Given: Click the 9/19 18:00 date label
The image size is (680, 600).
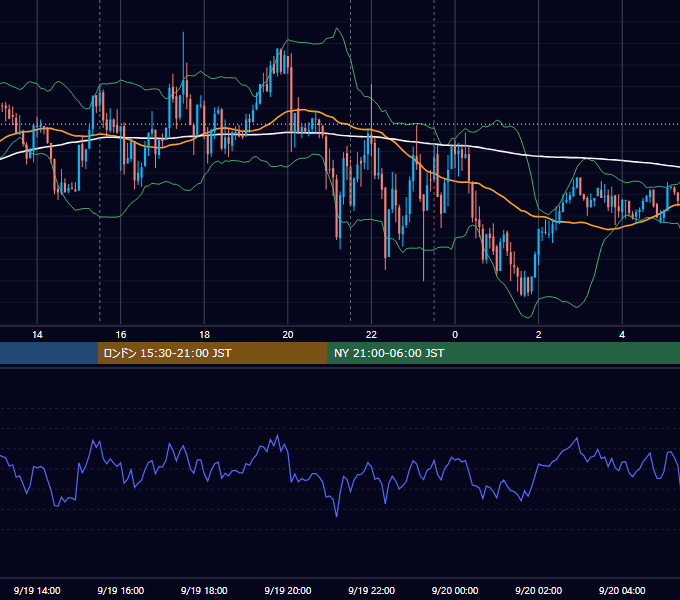Looking at the screenshot, I should (204, 590).
